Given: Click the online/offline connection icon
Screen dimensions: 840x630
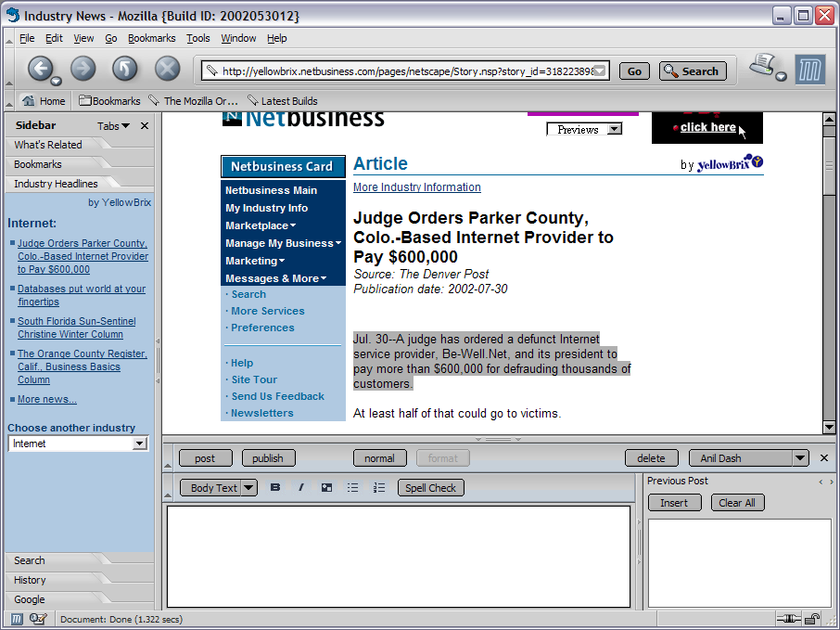Looking at the screenshot, I should point(789,619).
